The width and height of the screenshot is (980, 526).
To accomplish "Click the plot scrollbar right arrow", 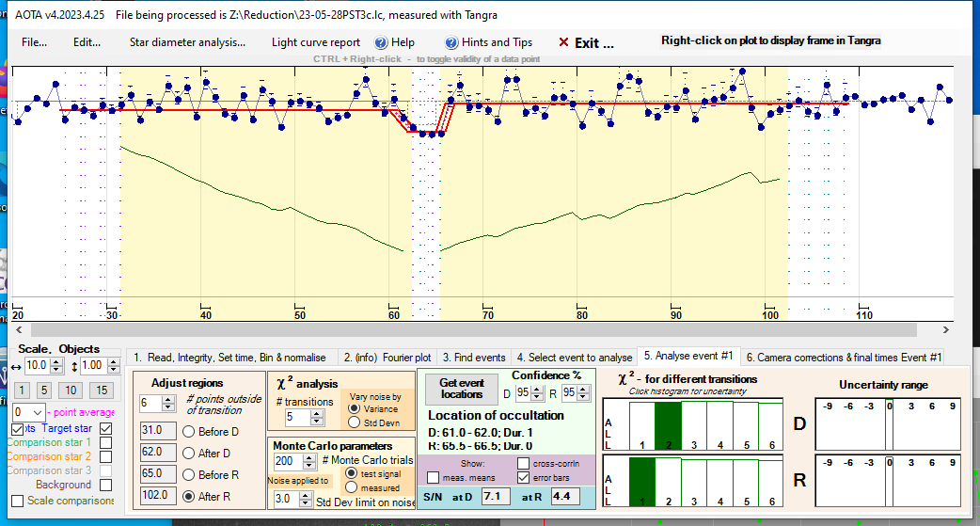I will 945,329.
